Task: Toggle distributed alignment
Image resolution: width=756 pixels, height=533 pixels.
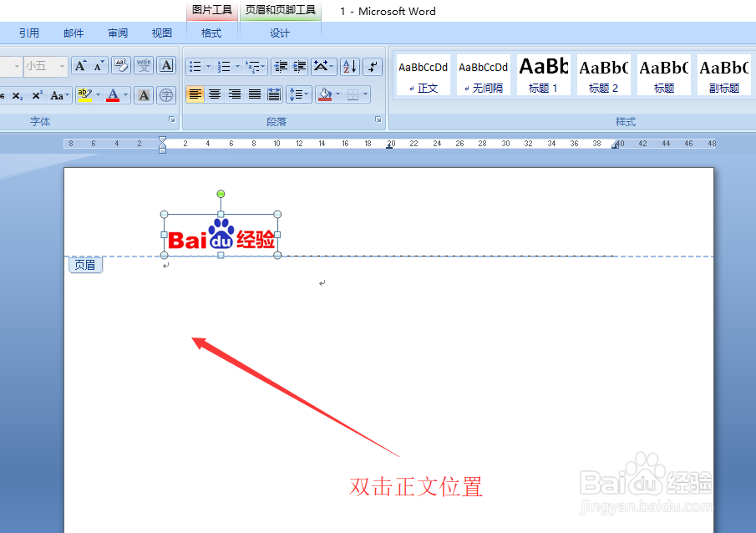Action: click(x=274, y=94)
